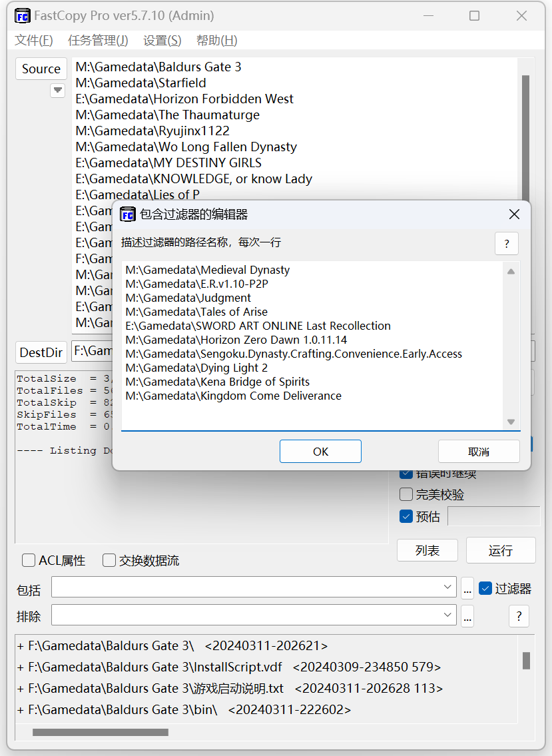Screen dimensions: 552x756
Task: Click the Source button
Action: [41, 69]
